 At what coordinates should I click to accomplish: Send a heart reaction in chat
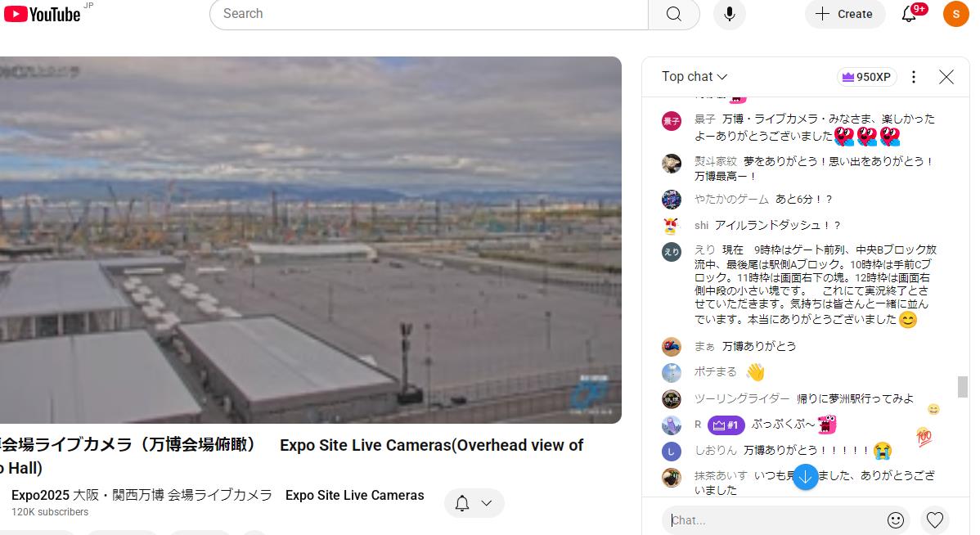click(935, 519)
